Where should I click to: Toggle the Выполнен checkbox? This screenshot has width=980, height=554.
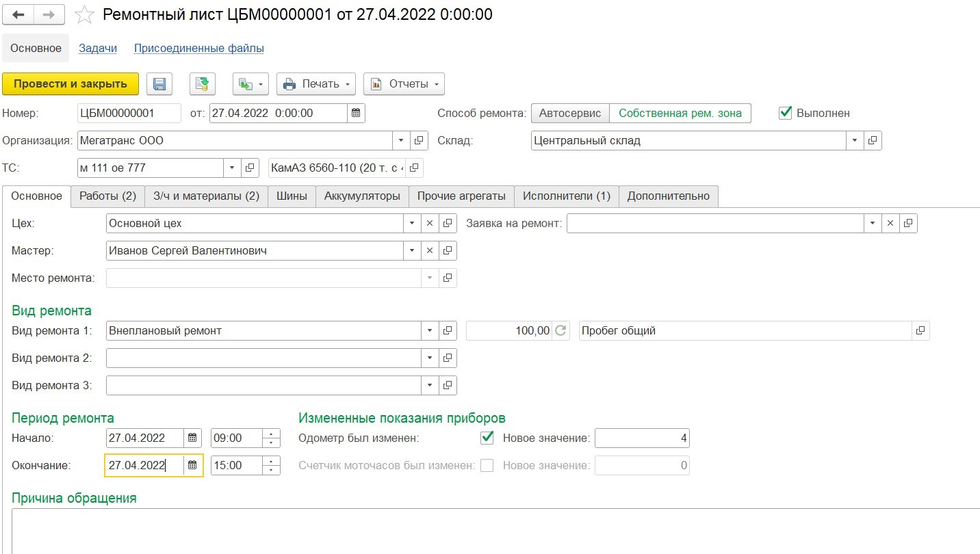786,114
